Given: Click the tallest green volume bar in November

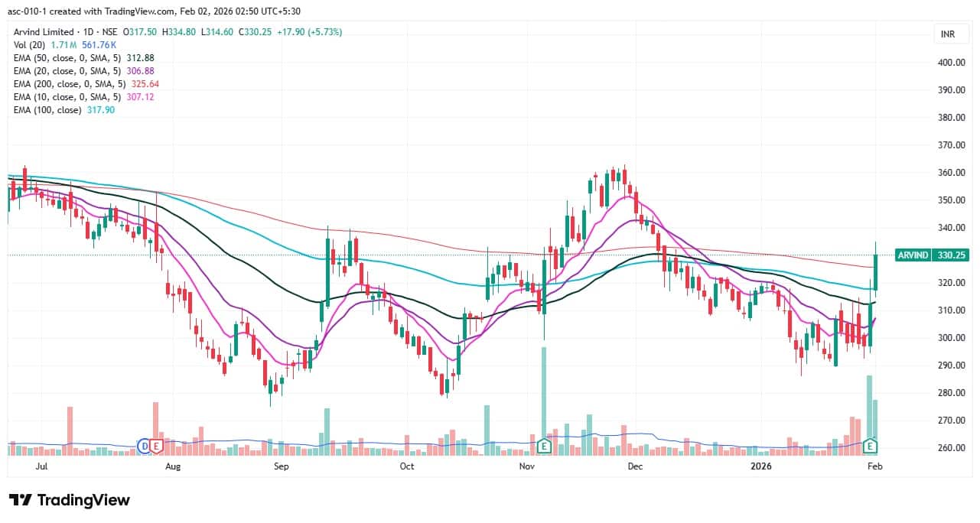Looking at the screenshot, I should 544,401.
